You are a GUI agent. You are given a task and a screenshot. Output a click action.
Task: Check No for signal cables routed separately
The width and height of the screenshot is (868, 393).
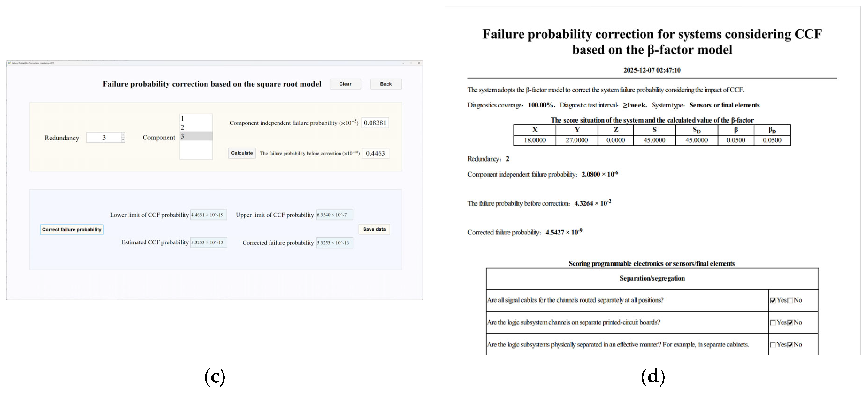coord(790,300)
